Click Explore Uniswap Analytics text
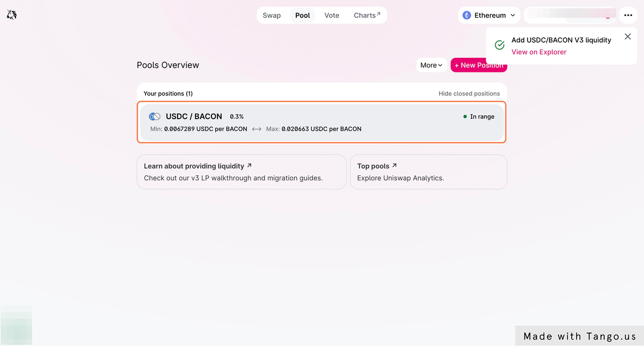644x346 pixels. 400,178
